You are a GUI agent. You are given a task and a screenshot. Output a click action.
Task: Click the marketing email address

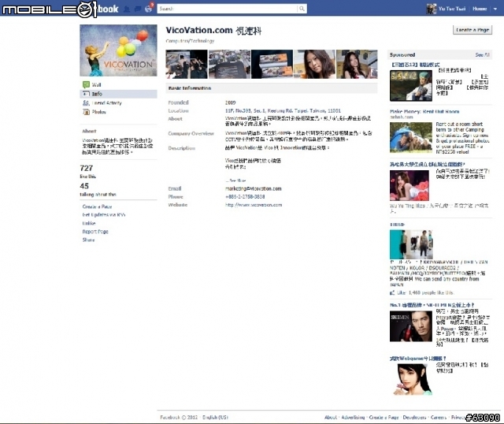(254, 188)
